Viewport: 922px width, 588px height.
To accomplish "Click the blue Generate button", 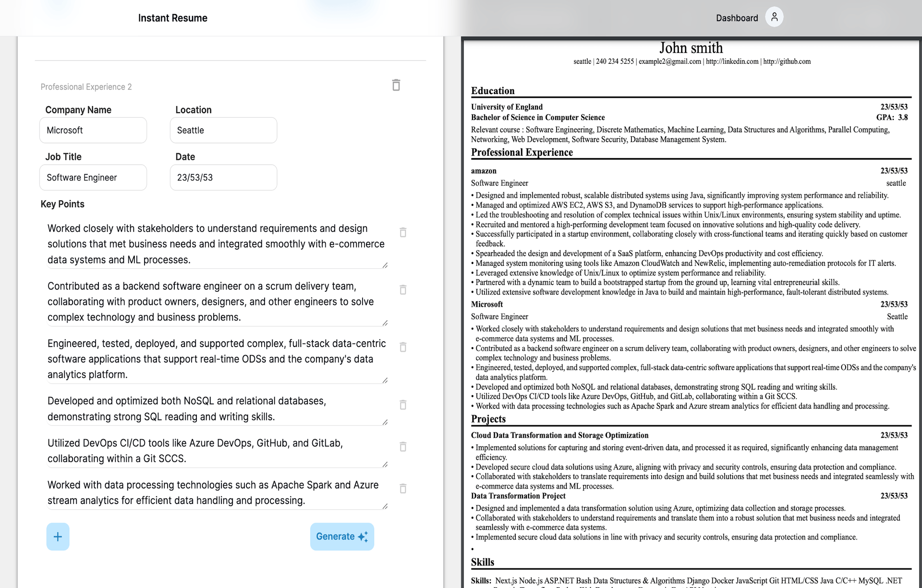I will point(341,536).
